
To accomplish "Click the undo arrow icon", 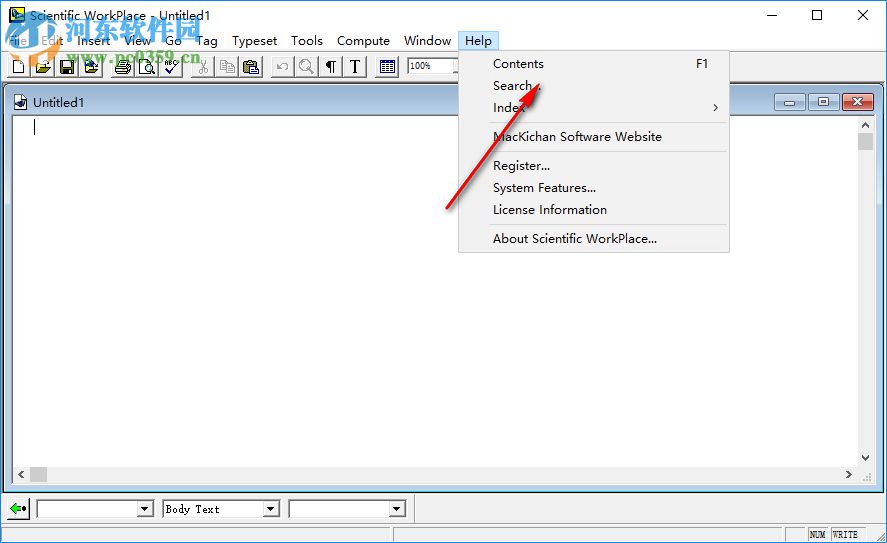I will point(282,67).
